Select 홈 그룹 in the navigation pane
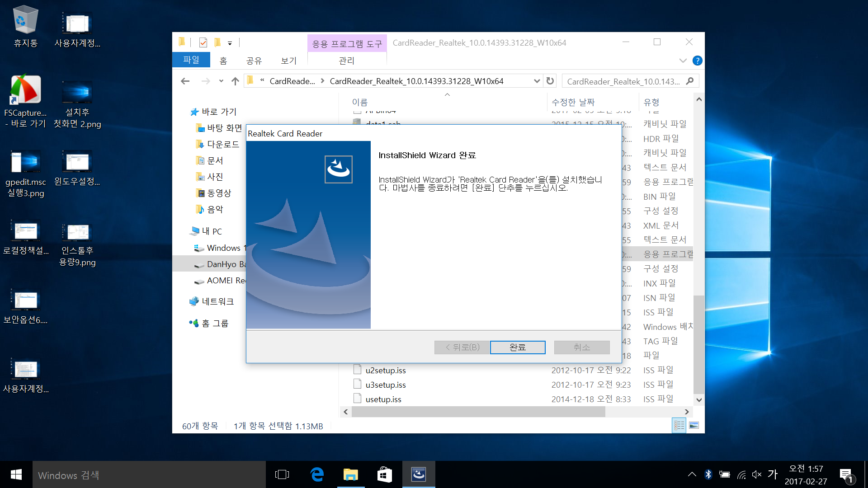868x488 pixels. tap(209, 323)
